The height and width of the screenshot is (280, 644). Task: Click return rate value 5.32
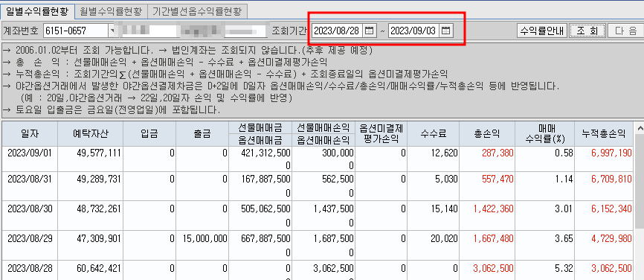point(564,269)
